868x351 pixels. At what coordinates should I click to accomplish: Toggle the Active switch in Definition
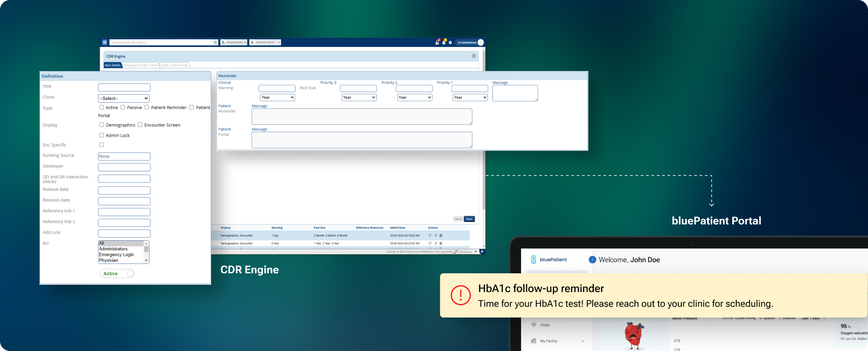click(x=117, y=273)
